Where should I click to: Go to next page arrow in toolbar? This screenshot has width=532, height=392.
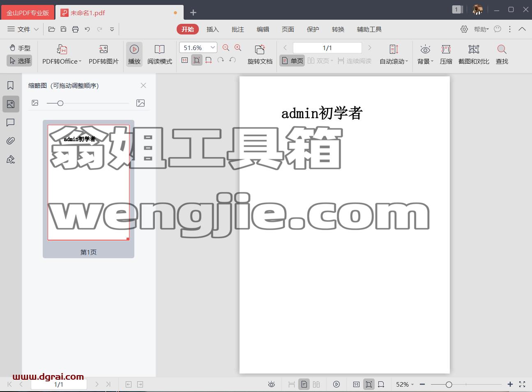click(x=370, y=48)
